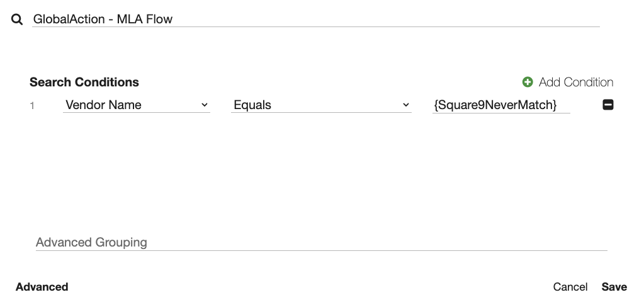The height and width of the screenshot is (302, 644).
Task: Click the chevron arrow beside Equals
Action: pos(406,105)
